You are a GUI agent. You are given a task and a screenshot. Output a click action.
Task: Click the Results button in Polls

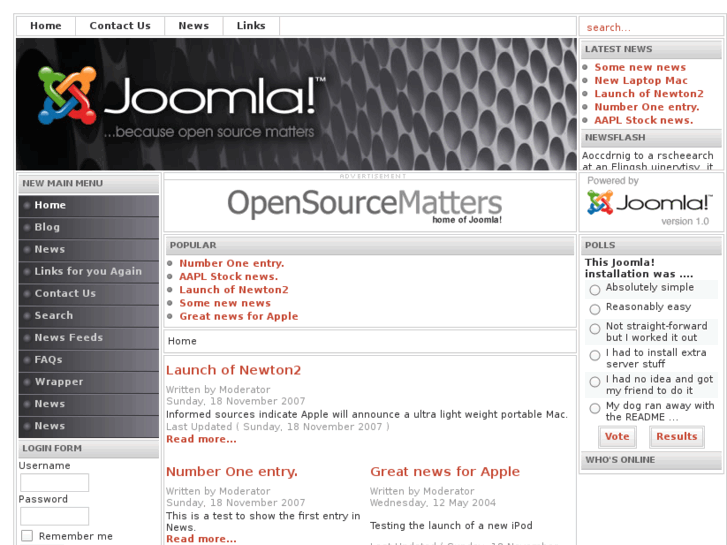[x=676, y=437]
